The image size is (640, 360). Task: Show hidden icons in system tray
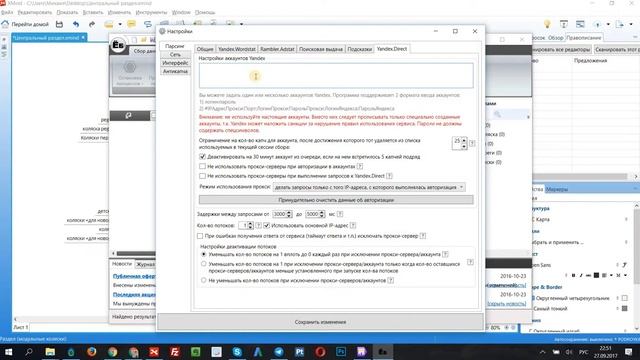pyautogui.click(x=542, y=352)
